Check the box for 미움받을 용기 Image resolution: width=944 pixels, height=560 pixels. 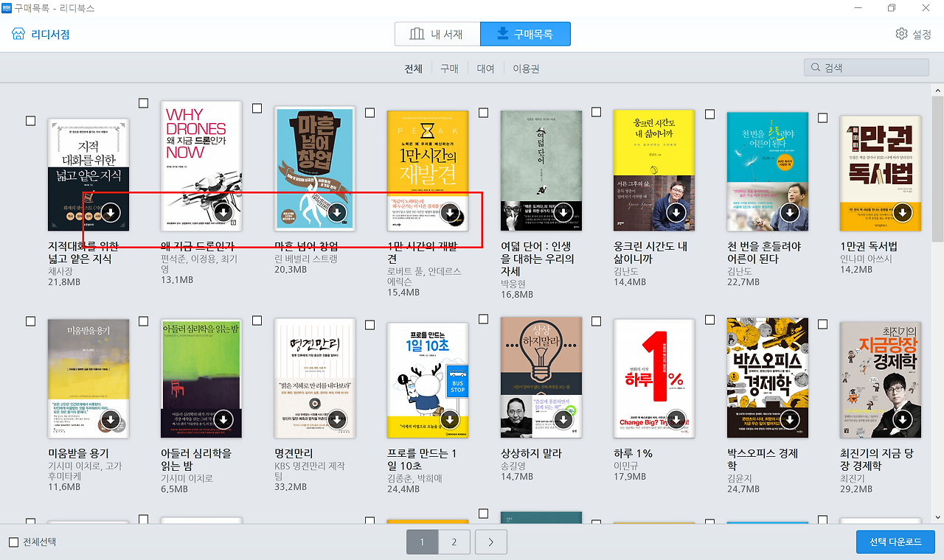coord(30,321)
